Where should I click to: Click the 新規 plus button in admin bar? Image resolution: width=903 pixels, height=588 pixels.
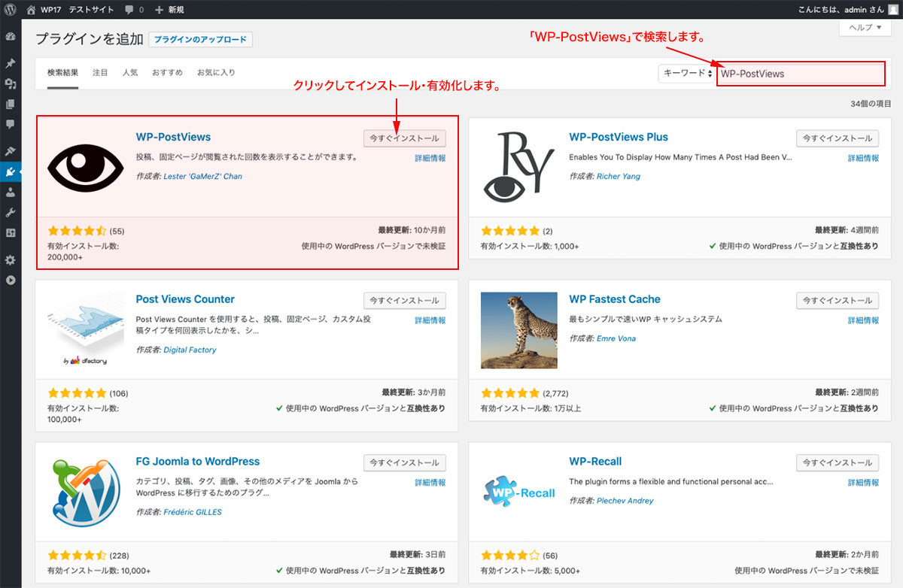(169, 10)
